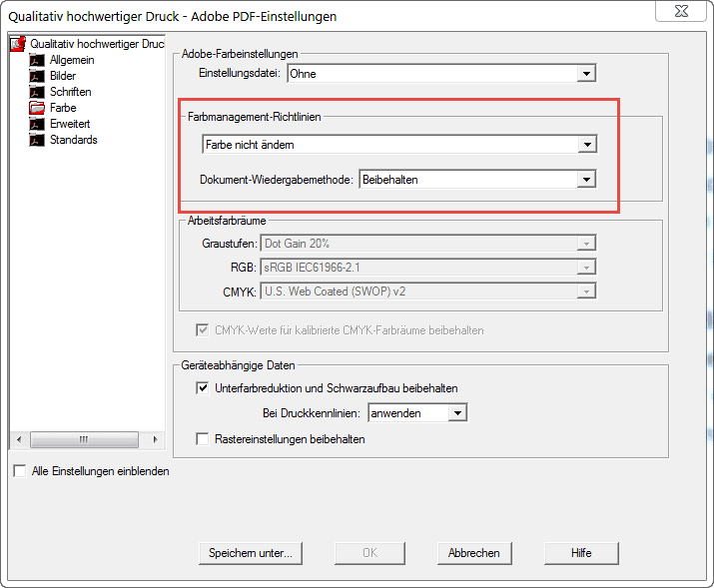
Task: Click the Bilder PDF icon in tree
Action: point(37,76)
